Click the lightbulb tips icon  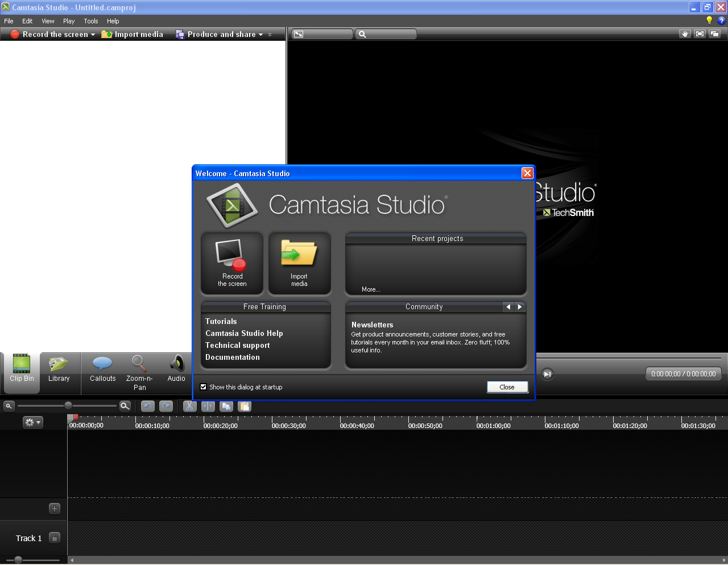[x=709, y=21]
